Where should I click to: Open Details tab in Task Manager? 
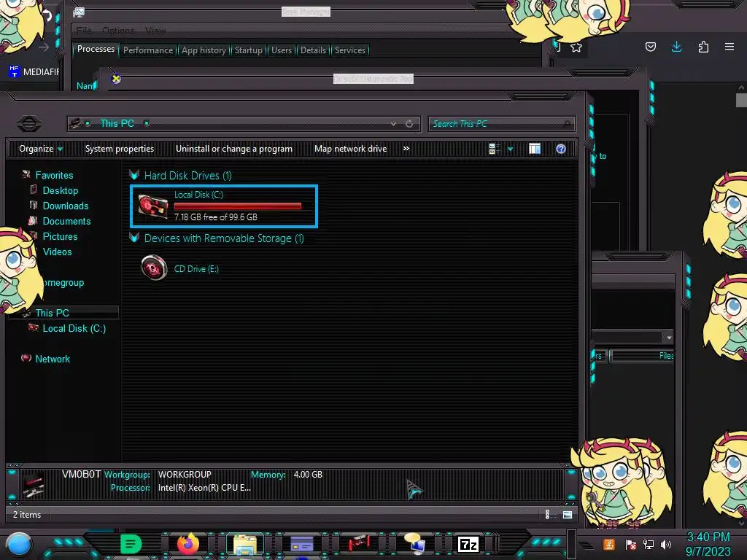(x=313, y=50)
